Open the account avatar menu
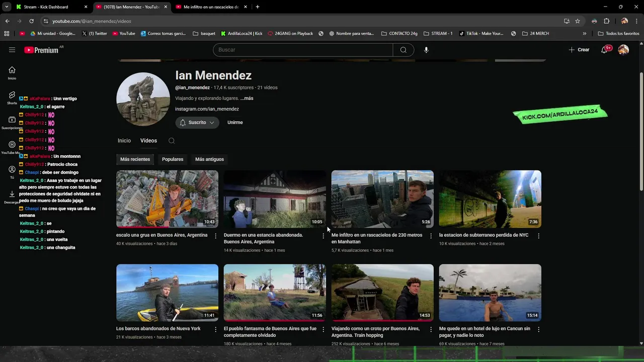644x362 pixels. [x=623, y=50]
